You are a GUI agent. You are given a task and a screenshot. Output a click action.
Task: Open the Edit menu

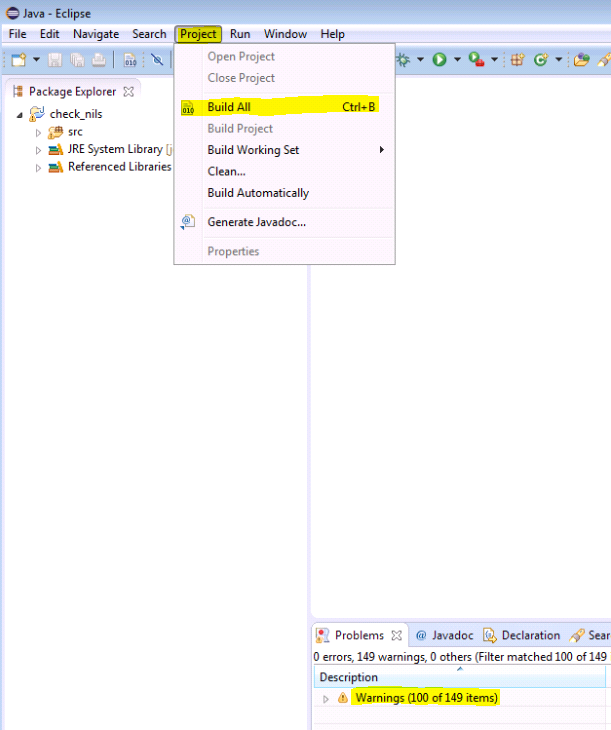coord(49,34)
